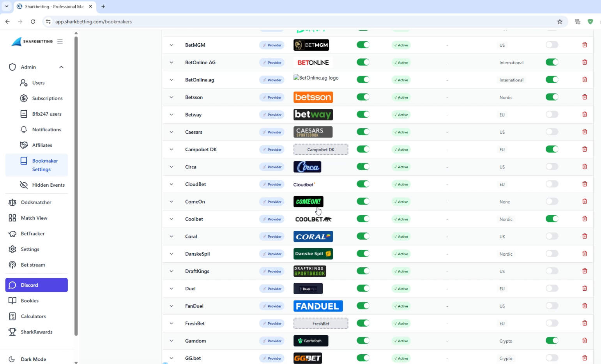The image size is (601, 364).
Task: Click the Oddsmatcher scales icon
Action: pos(12,202)
